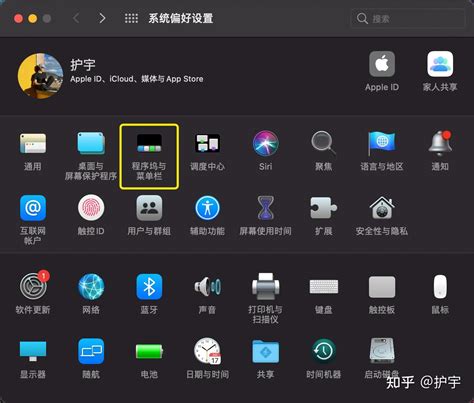Viewport: 474px width, 403px height.
Task: Open 通知 (Notifications) preferences
Action: [x=440, y=143]
